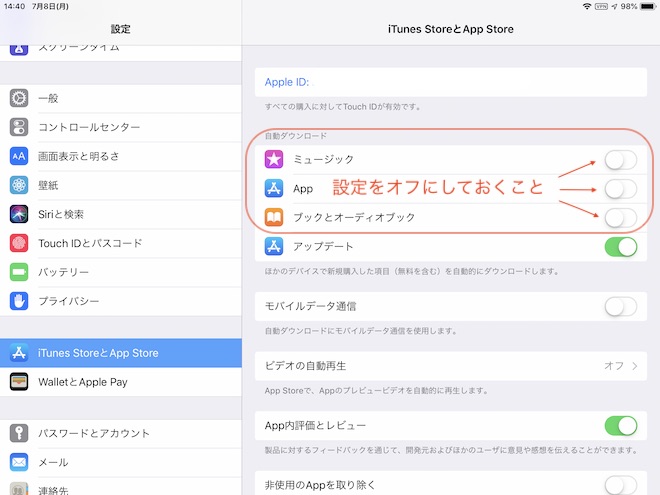The image size is (660, 495).
Task: Tap the Books (ブック) orange icon
Action: 274,217
